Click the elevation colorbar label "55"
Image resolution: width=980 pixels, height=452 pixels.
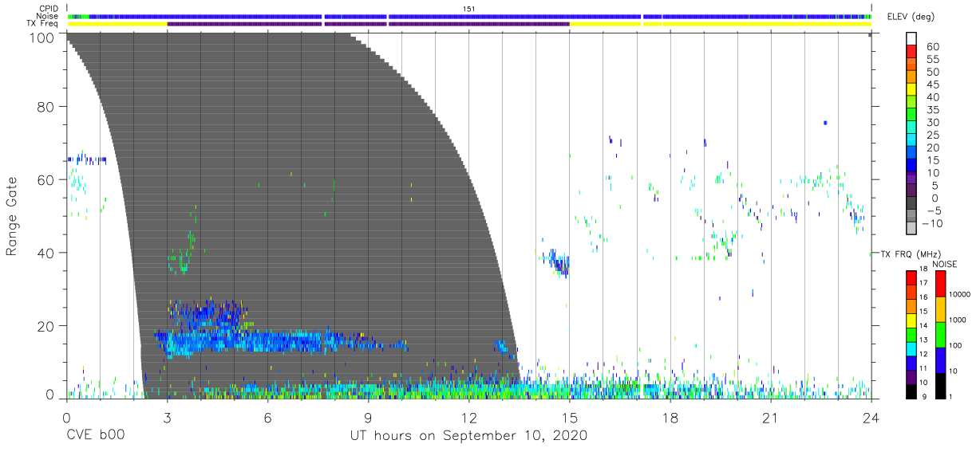pyautogui.click(x=932, y=60)
